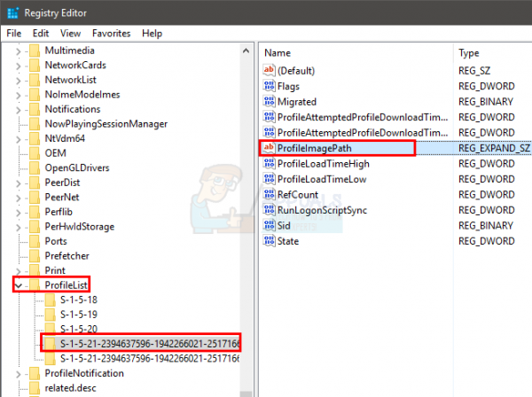Expand the NtVdm64 key
This screenshot has height=397, width=532.
[x=19, y=139]
